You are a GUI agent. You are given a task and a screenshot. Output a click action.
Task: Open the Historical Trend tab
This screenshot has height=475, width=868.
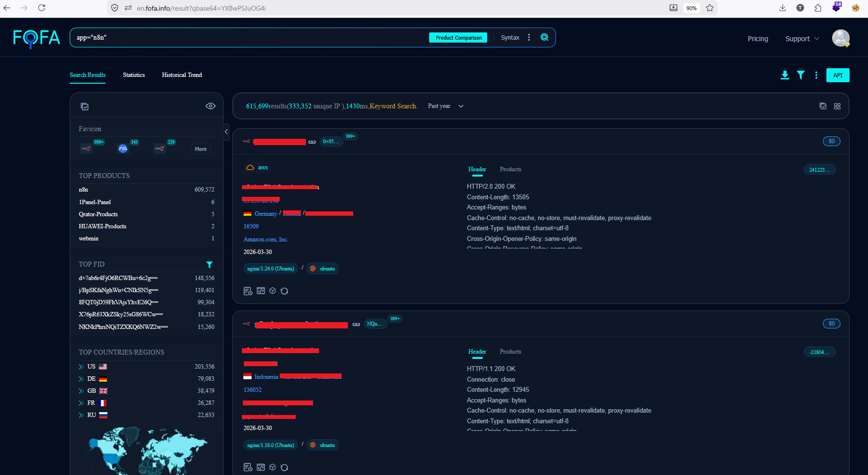click(181, 75)
